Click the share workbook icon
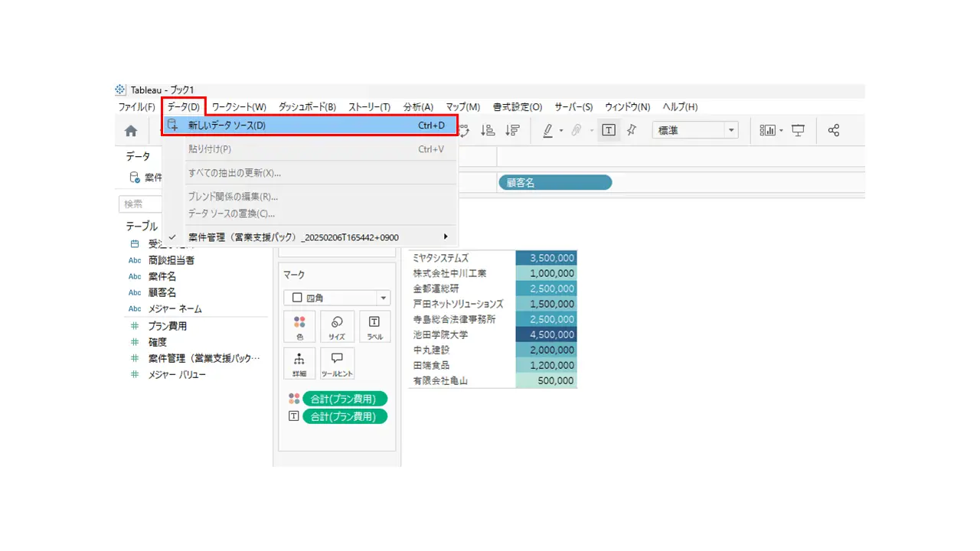Image resolution: width=980 pixels, height=551 pixels. [x=834, y=130]
